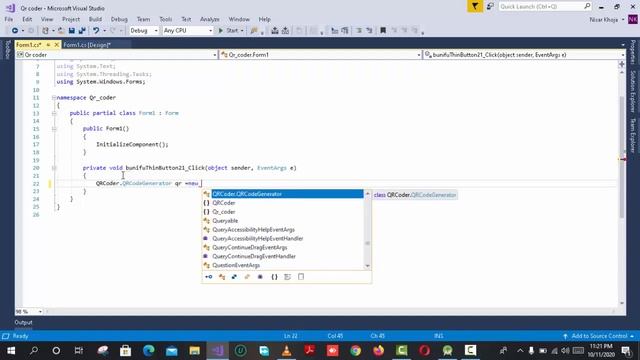Click the Find in Files toolbar icon
640x360 pixels.
click(254, 31)
